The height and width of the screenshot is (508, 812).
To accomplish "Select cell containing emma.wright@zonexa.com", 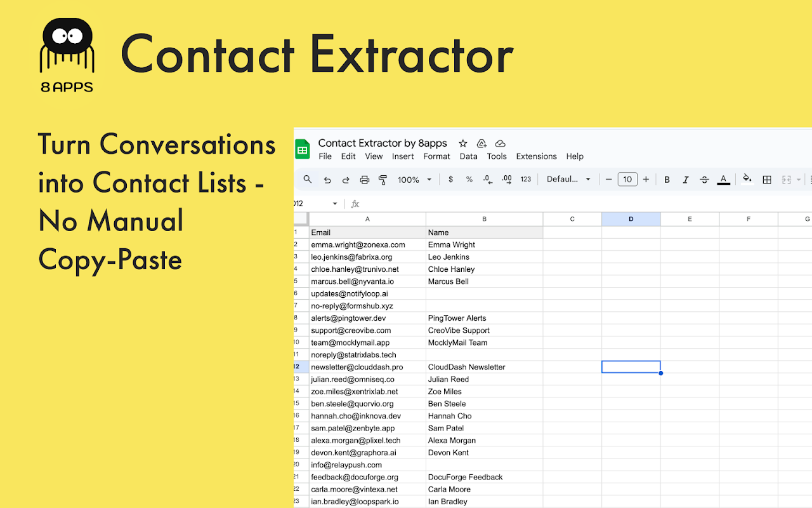I will point(367,244).
